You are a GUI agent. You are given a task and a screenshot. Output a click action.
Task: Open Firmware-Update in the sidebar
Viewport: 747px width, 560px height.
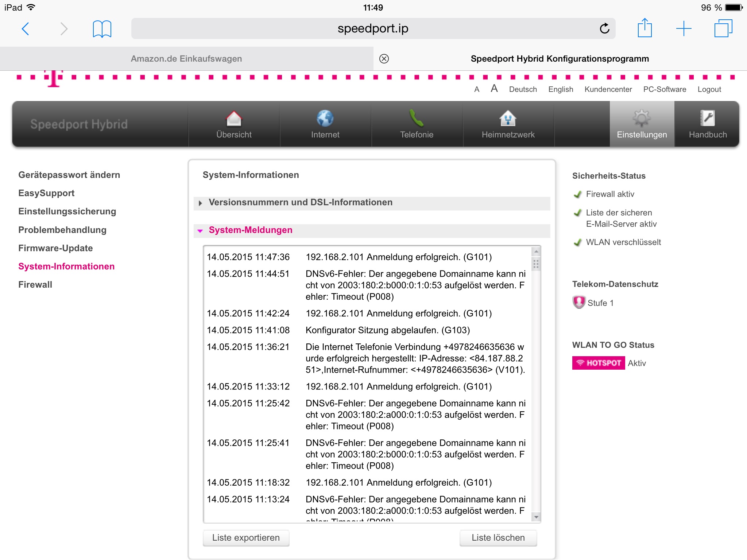click(55, 248)
